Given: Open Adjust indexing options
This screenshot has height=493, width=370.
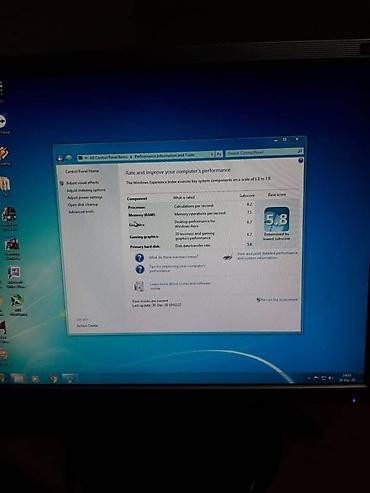Looking at the screenshot, I should click(x=86, y=190).
